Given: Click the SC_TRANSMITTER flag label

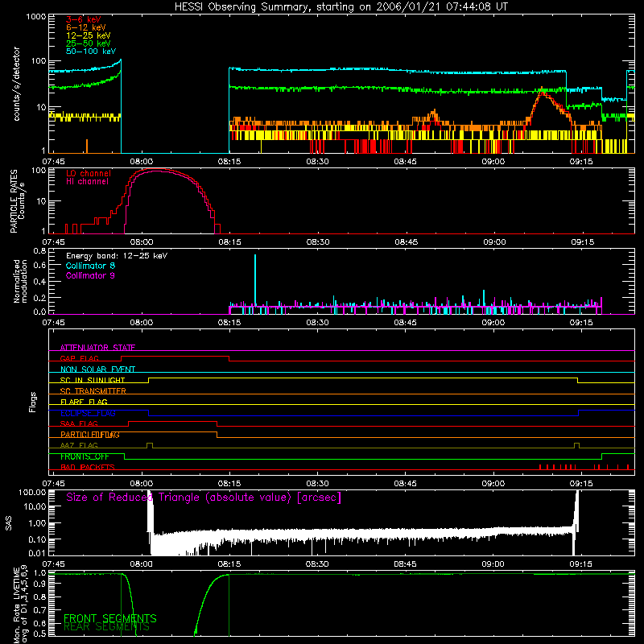Looking at the screenshot, I should pos(93,390).
